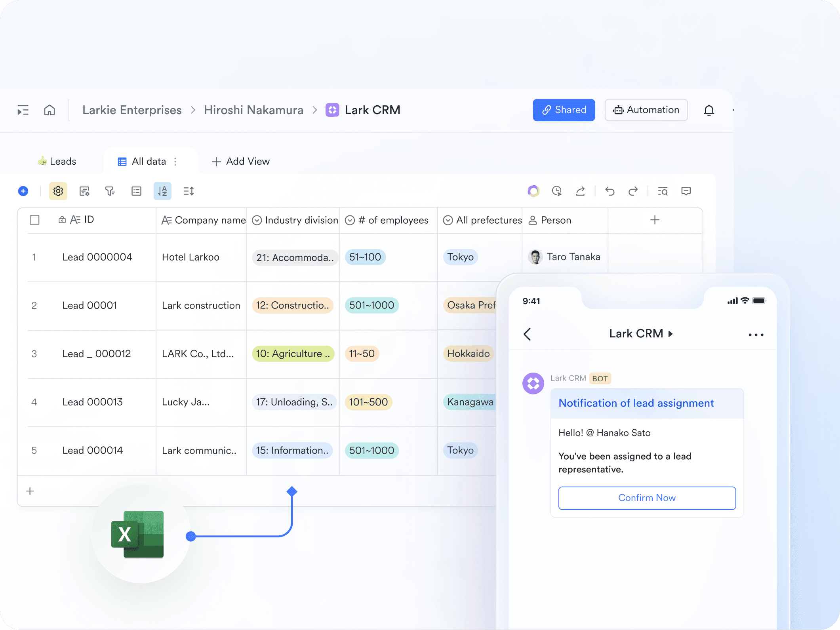
Task: Open the comments icon
Action: (686, 191)
